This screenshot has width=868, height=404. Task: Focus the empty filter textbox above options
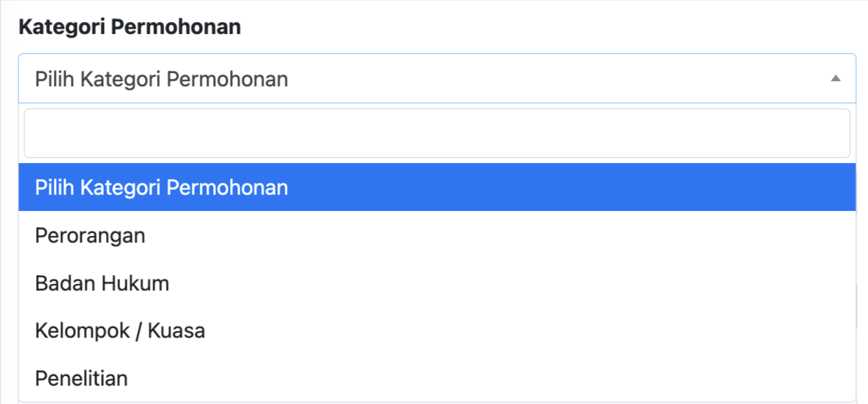pyautogui.click(x=437, y=133)
